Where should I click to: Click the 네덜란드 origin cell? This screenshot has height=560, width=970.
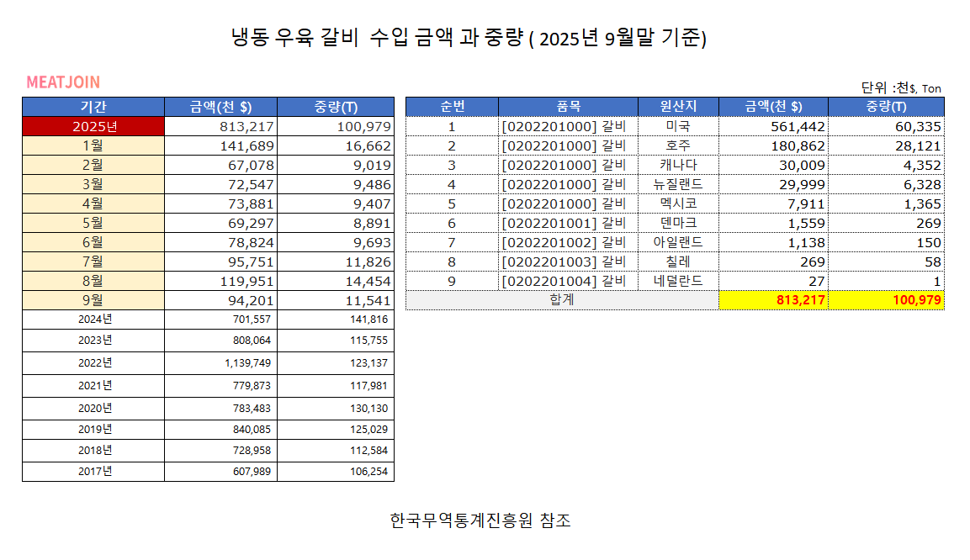678,281
